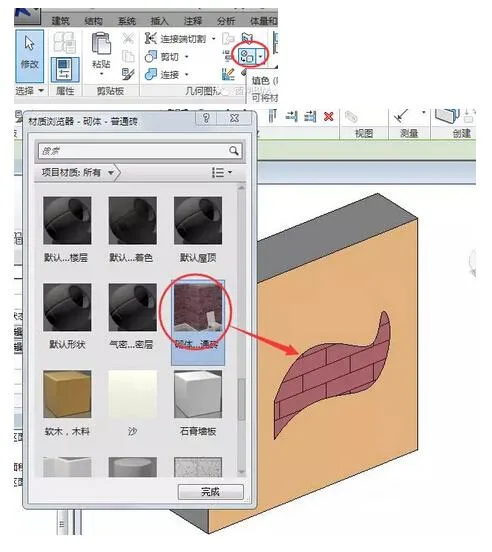Click the 完成 button in material browser
Viewport: 492px width, 552px height.
(x=210, y=491)
